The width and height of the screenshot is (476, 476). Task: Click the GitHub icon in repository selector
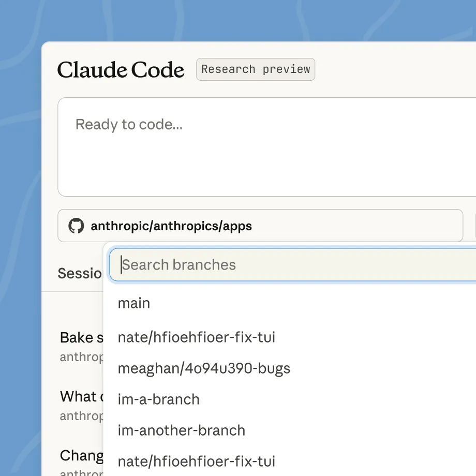pos(76,226)
